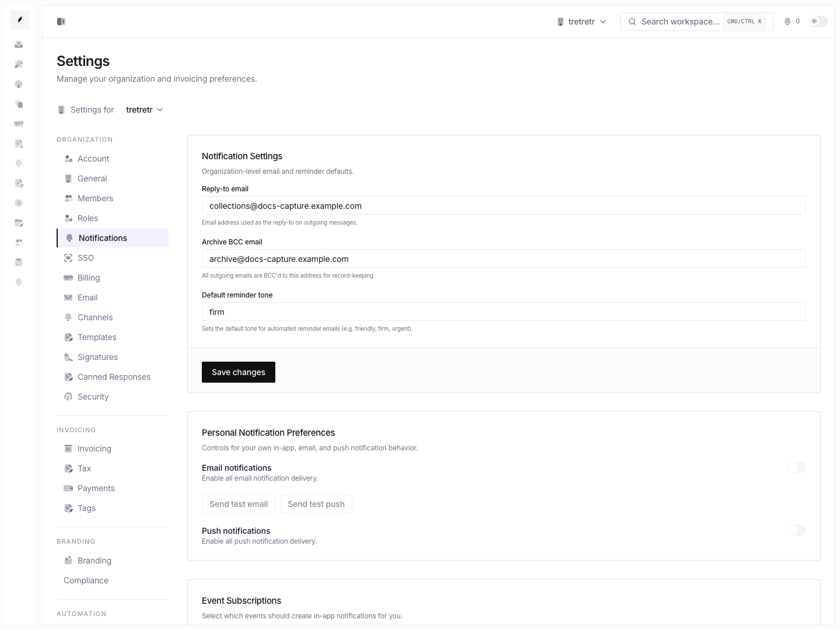
Task: Open the archive box icon in left rail
Action: pyautogui.click(x=19, y=262)
